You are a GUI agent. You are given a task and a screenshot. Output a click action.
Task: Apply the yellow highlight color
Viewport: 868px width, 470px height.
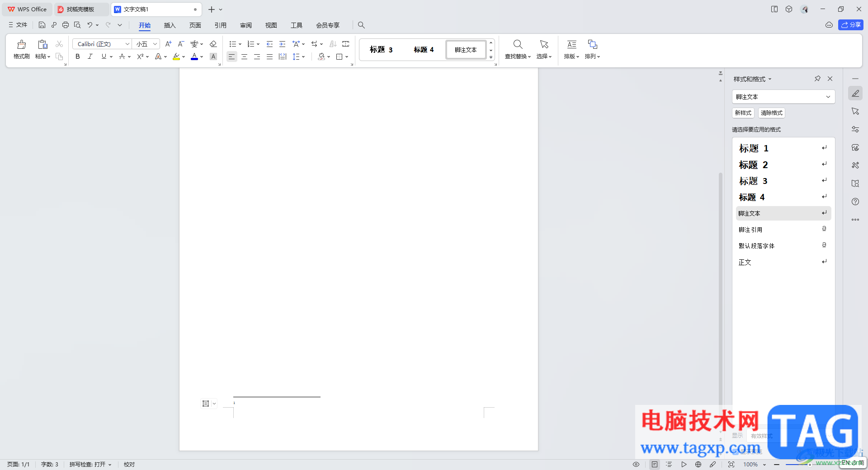(x=176, y=56)
